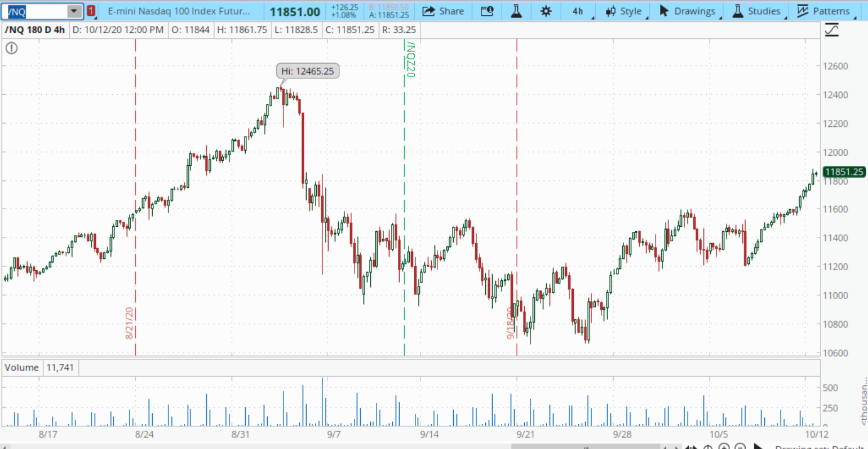The width and height of the screenshot is (868, 449).
Task: Click the last price 11851.00
Action: 295,12
